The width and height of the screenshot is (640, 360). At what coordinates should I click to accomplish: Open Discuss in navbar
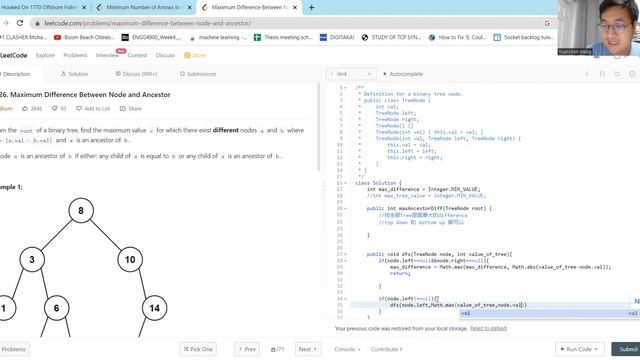pyautogui.click(x=165, y=55)
